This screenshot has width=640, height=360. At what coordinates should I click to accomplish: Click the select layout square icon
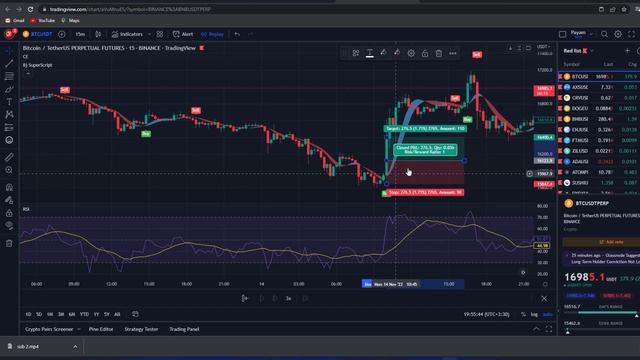[562, 34]
